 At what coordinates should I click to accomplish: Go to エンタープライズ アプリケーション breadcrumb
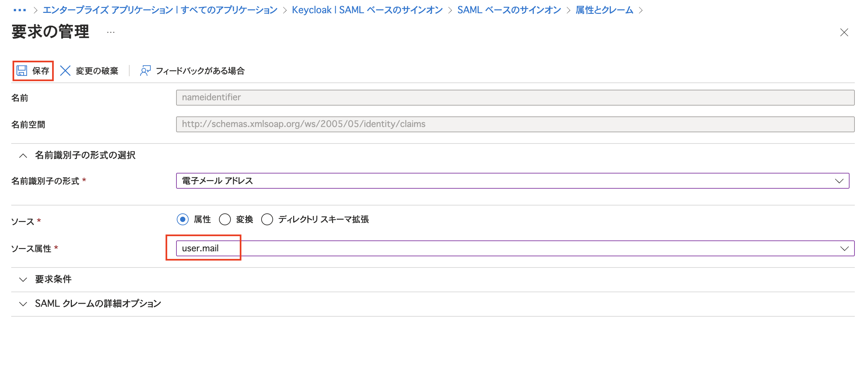160,10
